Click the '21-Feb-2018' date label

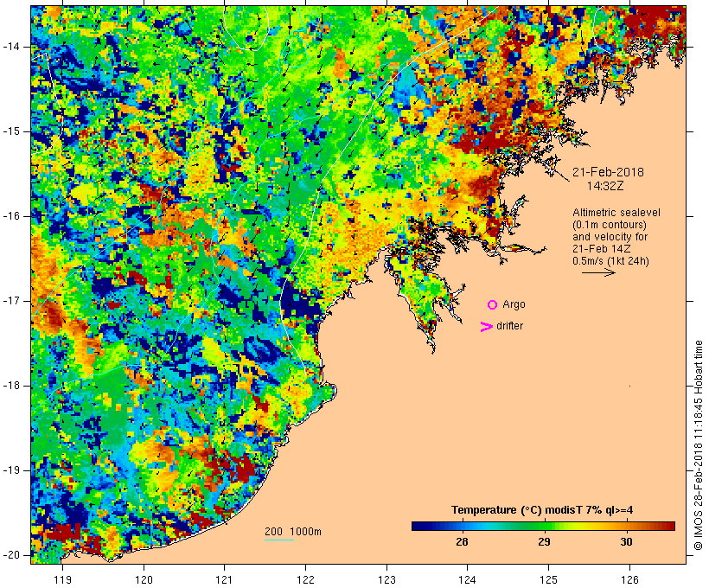point(608,172)
